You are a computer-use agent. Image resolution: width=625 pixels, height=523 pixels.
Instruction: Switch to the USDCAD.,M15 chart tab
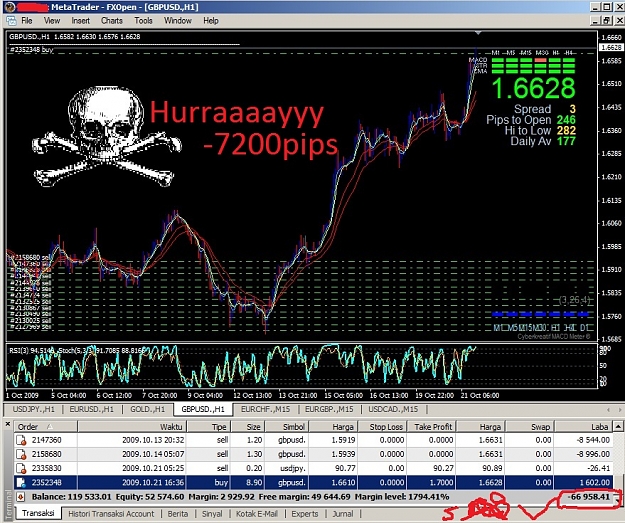tap(393, 409)
